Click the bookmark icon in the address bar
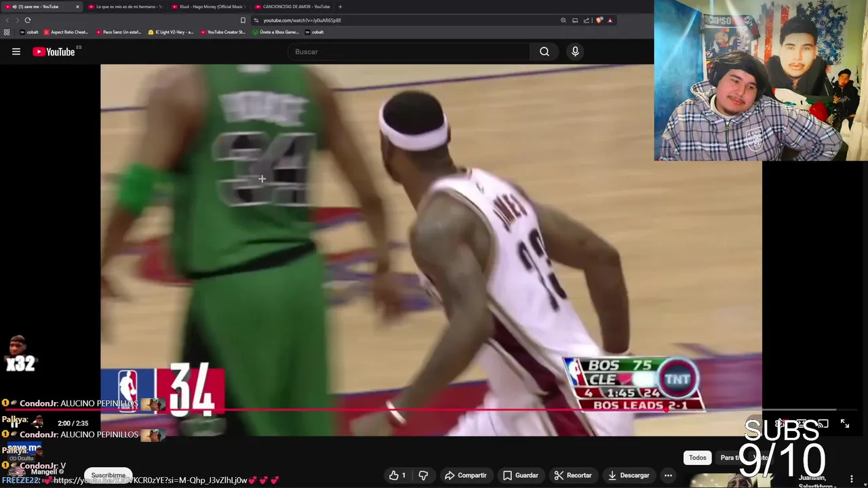Screen dimensions: 868x488 [243, 20]
